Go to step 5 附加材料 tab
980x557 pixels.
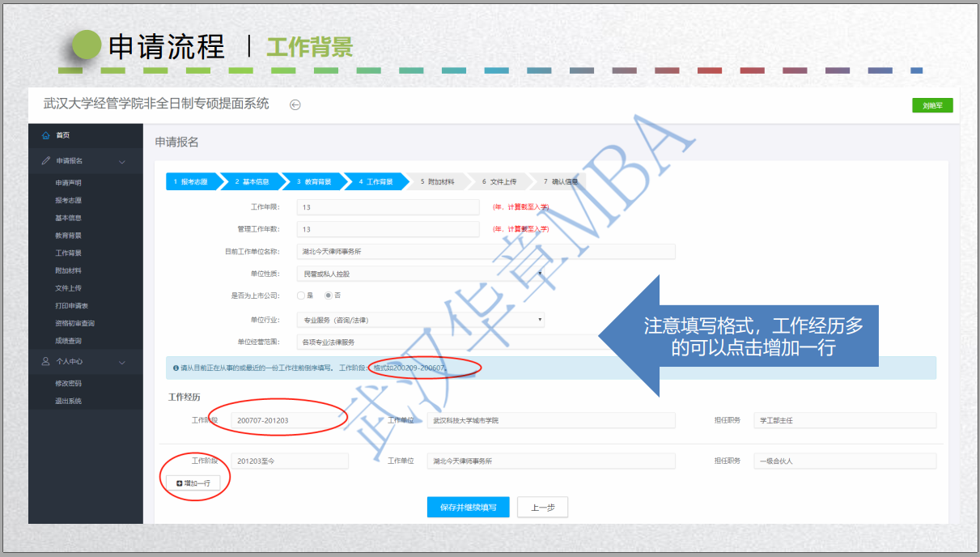point(438,182)
